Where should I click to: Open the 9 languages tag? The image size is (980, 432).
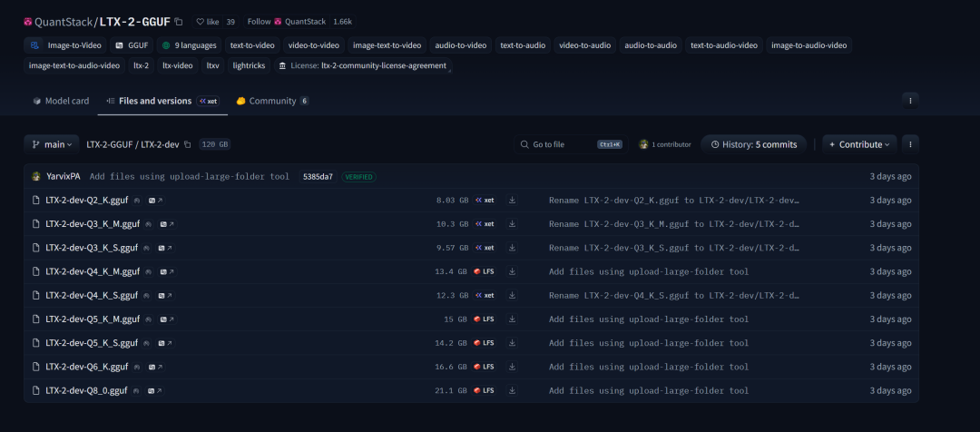coord(190,45)
